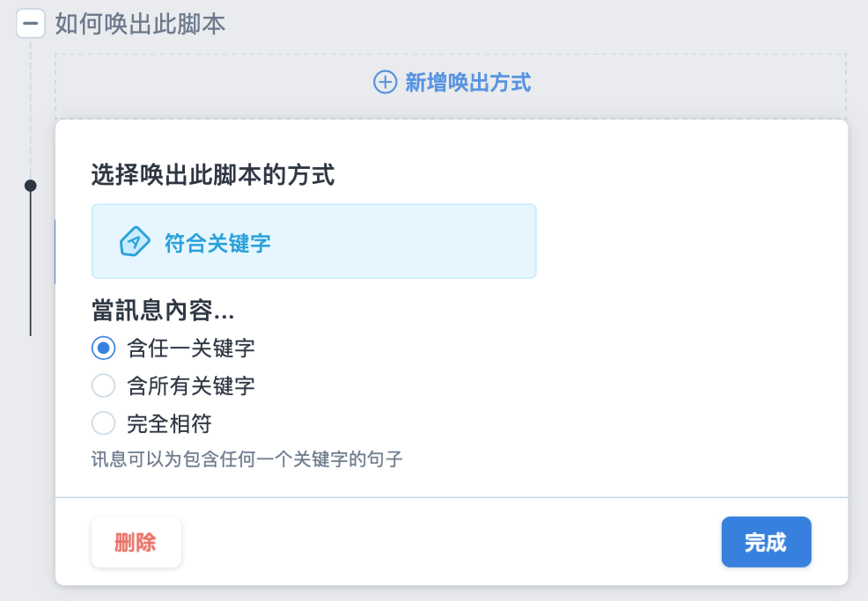
Task: Delete this trigger with 删除 button
Action: (136, 542)
